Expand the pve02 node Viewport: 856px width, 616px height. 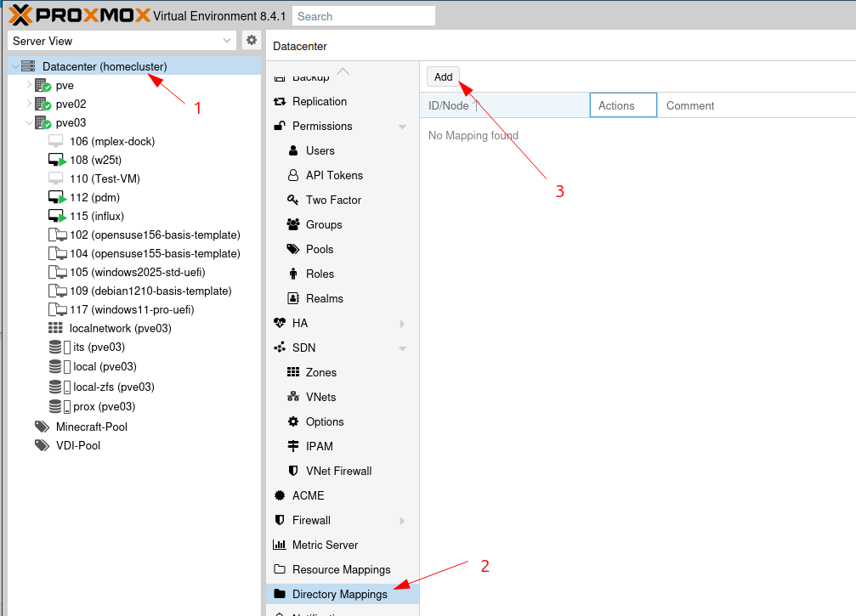[29, 104]
